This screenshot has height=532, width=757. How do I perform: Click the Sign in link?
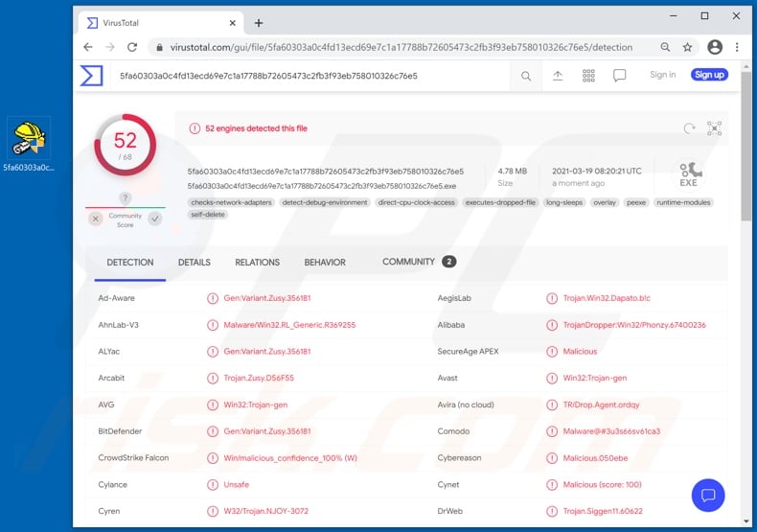pyautogui.click(x=662, y=75)
